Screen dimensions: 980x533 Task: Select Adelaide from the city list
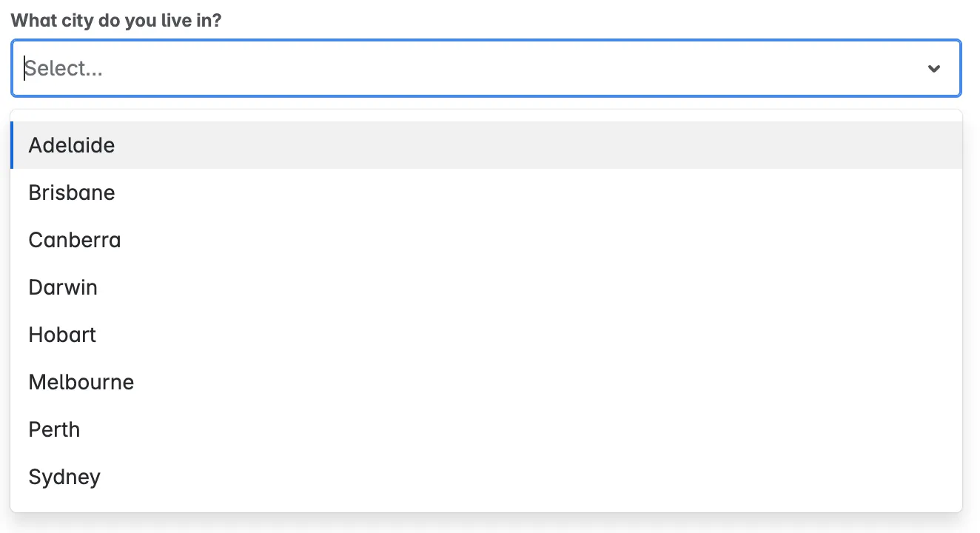[72, 145]
